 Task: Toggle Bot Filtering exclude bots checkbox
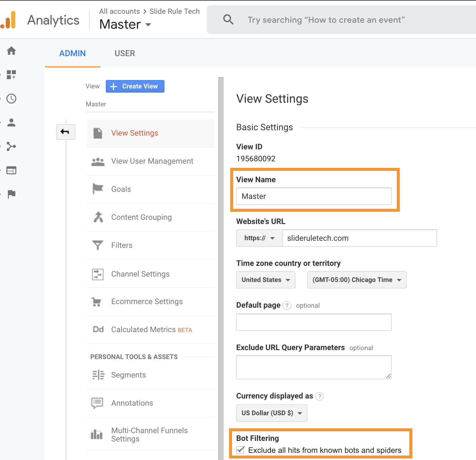[240, 450]
